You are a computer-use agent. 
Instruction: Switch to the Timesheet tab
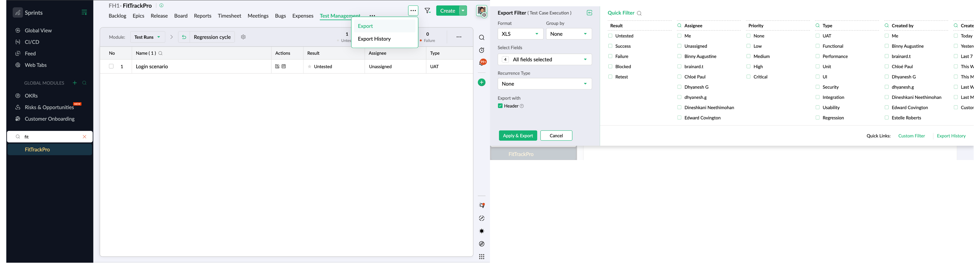[x=229, y=16]
